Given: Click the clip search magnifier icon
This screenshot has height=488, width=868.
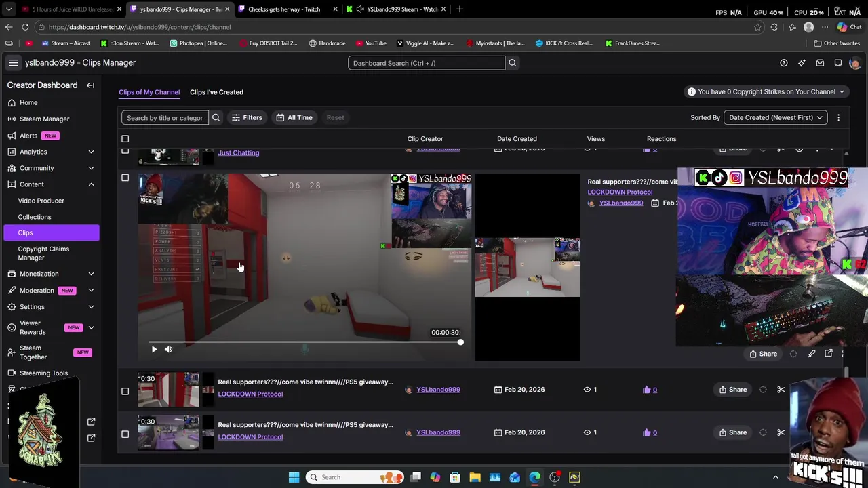Looking at the screenshot, I should click(216, 117).
